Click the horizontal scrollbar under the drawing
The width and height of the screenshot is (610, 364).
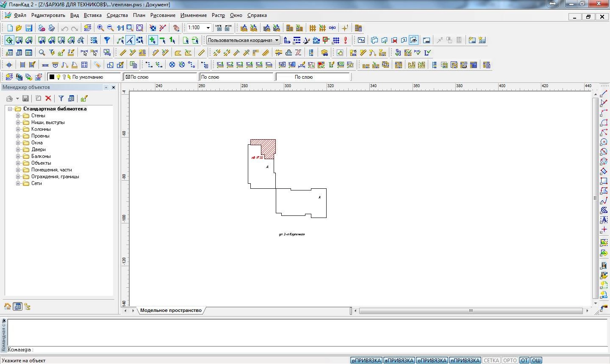tap(471, 311)
